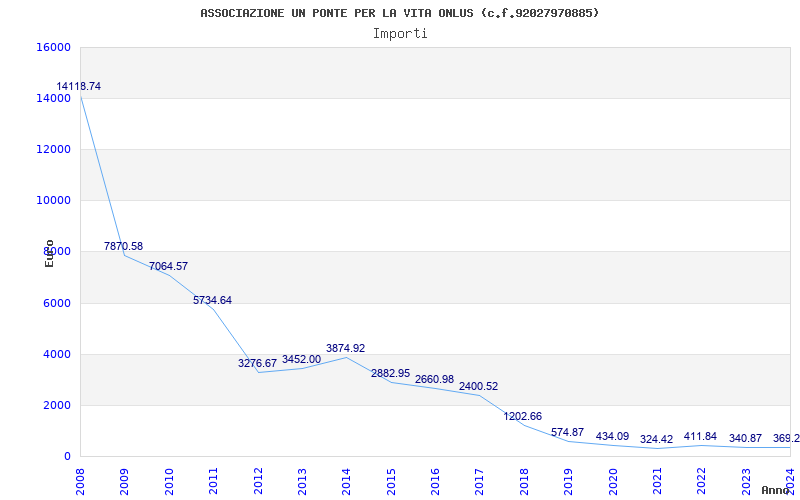This screenshot has width=800, height=500.
Task: Select the data label 574.87
Action: [567, 432]
